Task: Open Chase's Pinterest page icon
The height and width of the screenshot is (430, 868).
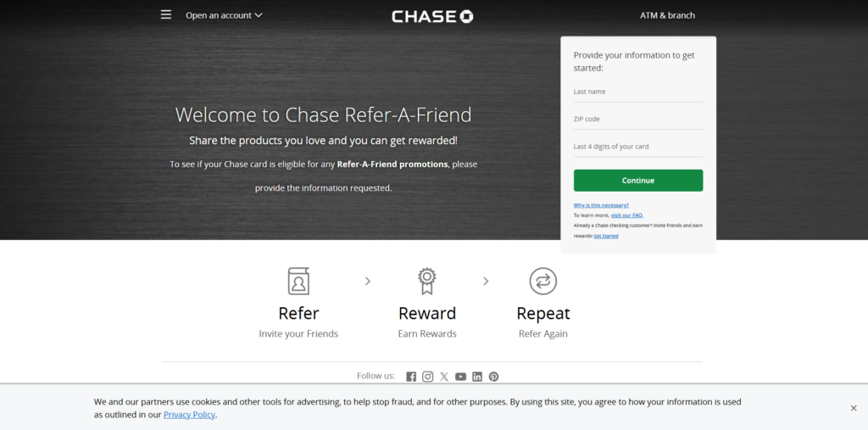Action: click(x=493, y=377)
